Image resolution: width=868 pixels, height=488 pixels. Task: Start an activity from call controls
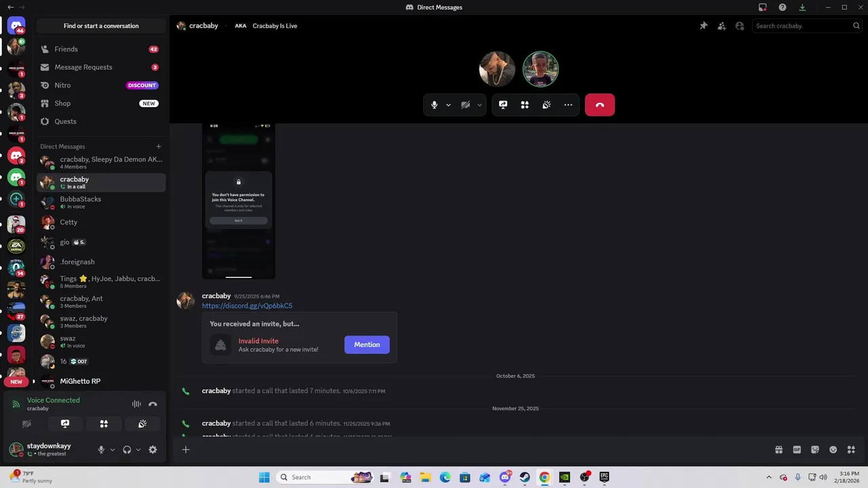[x=525, y=105]
